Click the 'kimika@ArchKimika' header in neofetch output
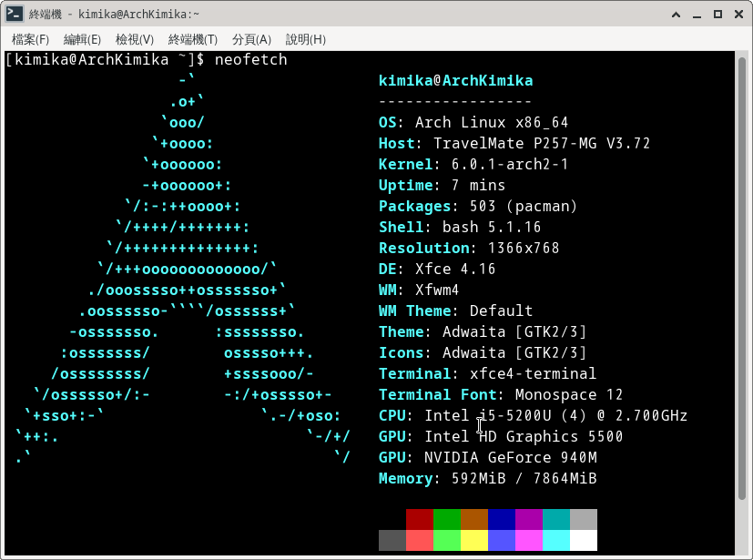This screenshot has height=560, width=753. (456, 81)
